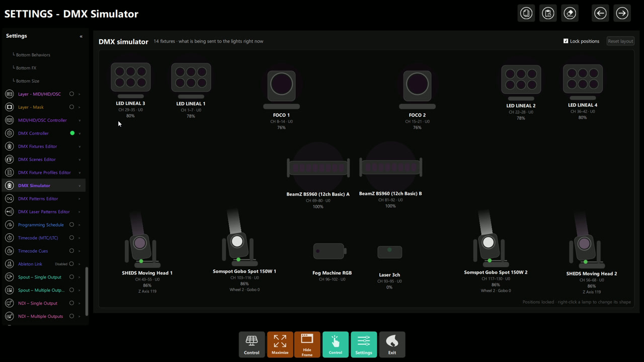This screenshot has width=644, height=362.
Task: Toggle the NDI – Single Output enable circle
Action: click(x=71, y=303)
